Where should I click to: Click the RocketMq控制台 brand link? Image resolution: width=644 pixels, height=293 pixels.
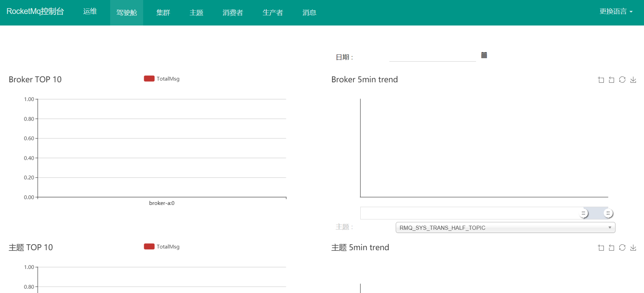point(35,11)
